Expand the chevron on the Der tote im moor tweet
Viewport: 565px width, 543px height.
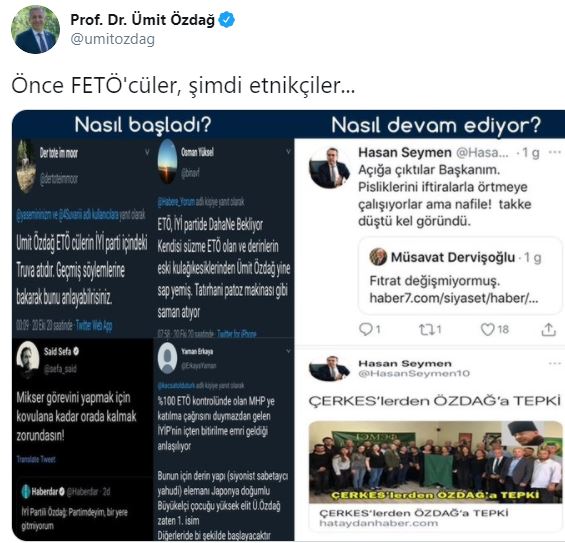147,152
